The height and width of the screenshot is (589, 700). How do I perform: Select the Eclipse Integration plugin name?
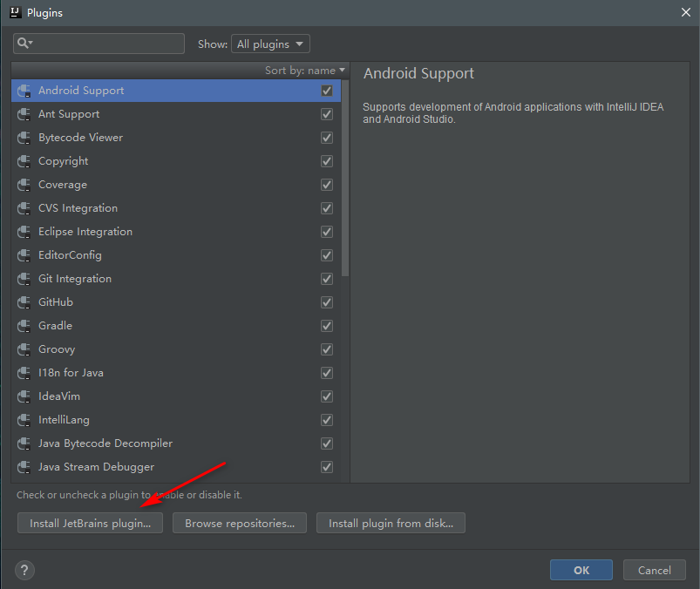pos(85,232)
